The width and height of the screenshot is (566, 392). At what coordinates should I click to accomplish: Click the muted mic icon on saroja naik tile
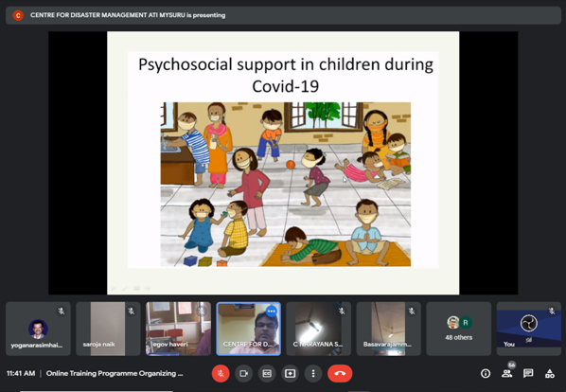pyautogui.click(x=132, y=311)
